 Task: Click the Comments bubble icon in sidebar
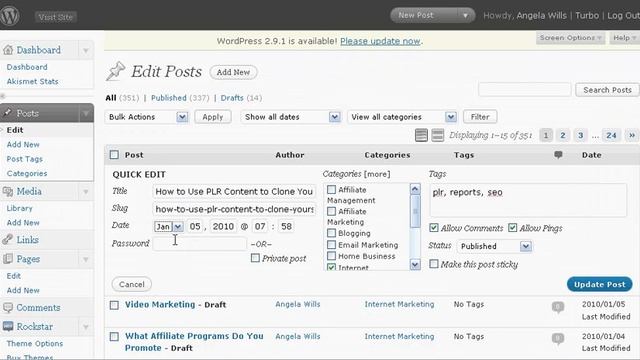coord(8,307)
